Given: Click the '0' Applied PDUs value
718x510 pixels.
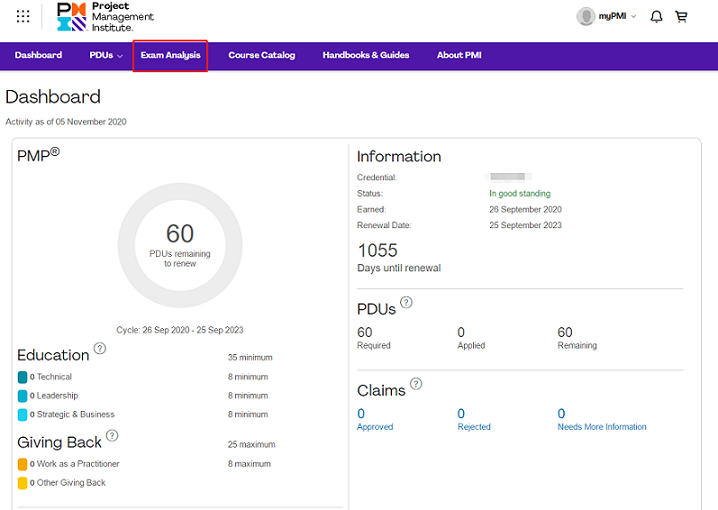Looking at the screenshot, I should 461,332.
